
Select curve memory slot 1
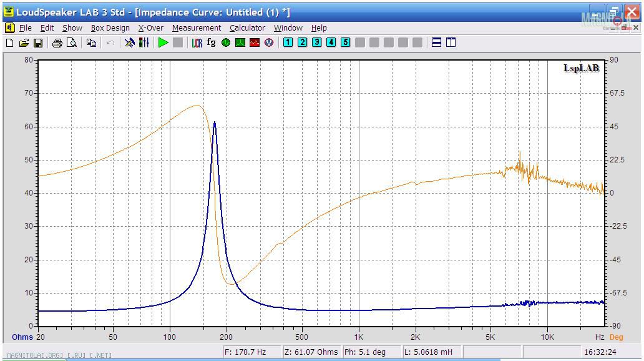coord(288,42)
